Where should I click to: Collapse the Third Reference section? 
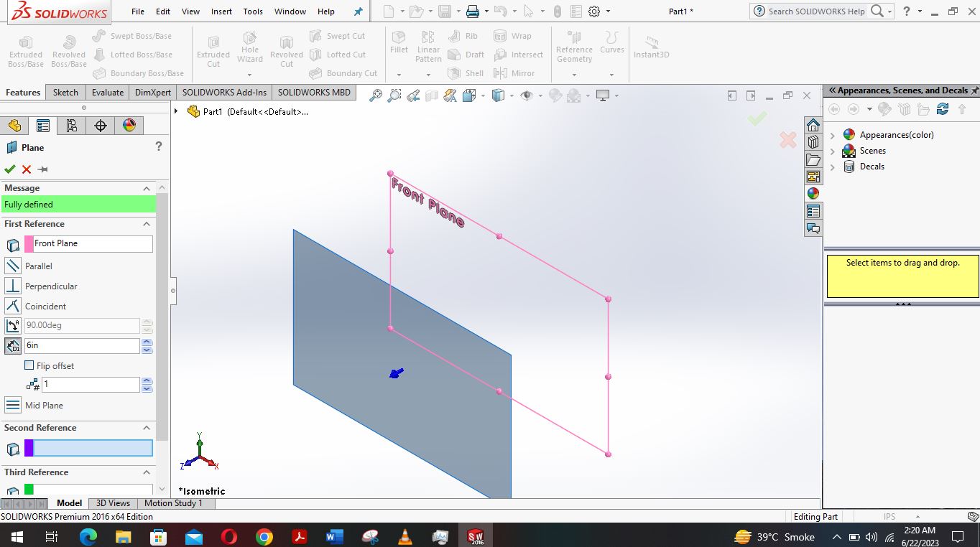tap(147, 472)
